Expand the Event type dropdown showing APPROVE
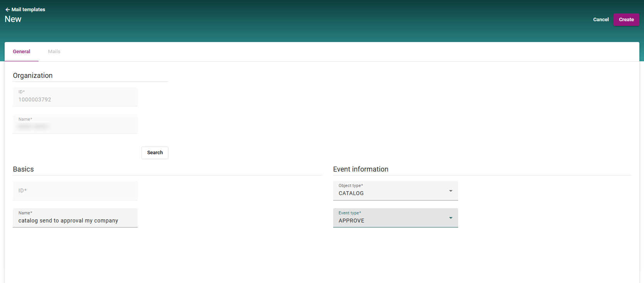The height and width of the screenshot is (283, 644). click(x=389, y=218)
